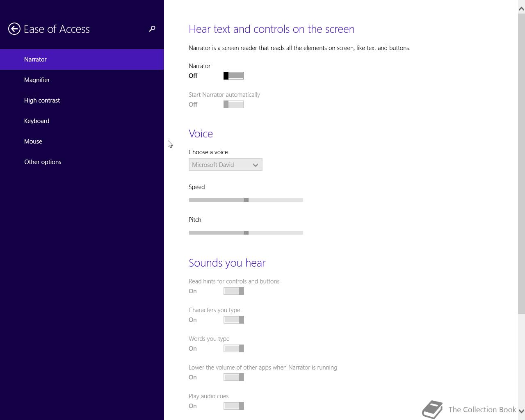The height and width of the screenshot is (420, 525).
Task: Open the search magnifier icon
Action: (152, 29)
